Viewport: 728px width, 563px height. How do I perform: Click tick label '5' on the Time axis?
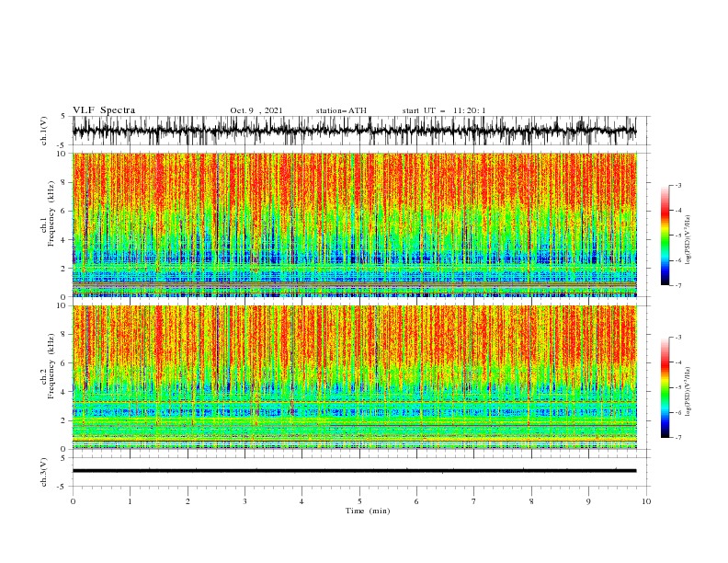[x=359, y=501]
